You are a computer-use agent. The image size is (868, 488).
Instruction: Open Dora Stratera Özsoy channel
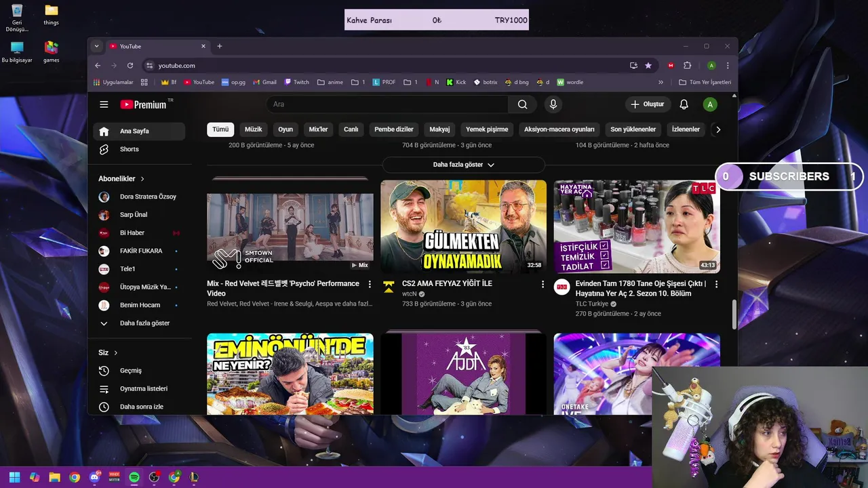pos(139,197)
